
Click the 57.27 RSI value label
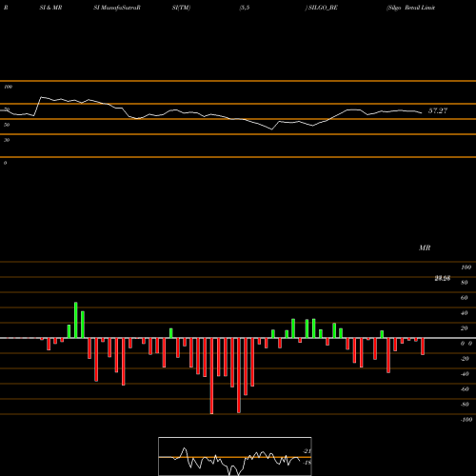coord(438,110)
